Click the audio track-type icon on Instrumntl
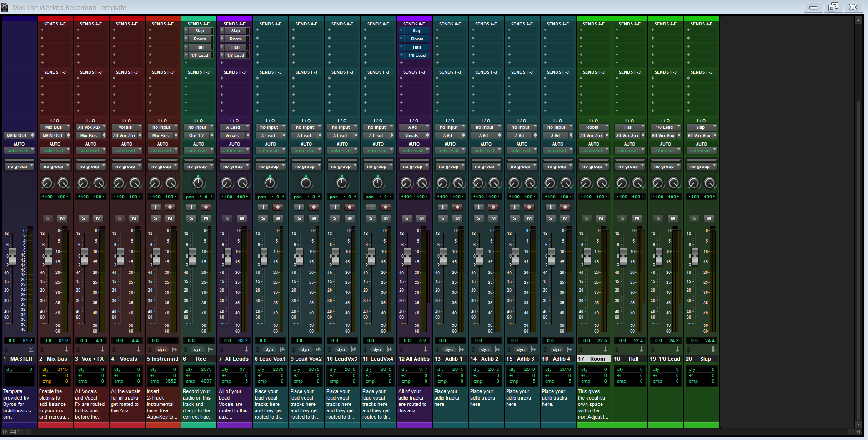 click(175, 349)
